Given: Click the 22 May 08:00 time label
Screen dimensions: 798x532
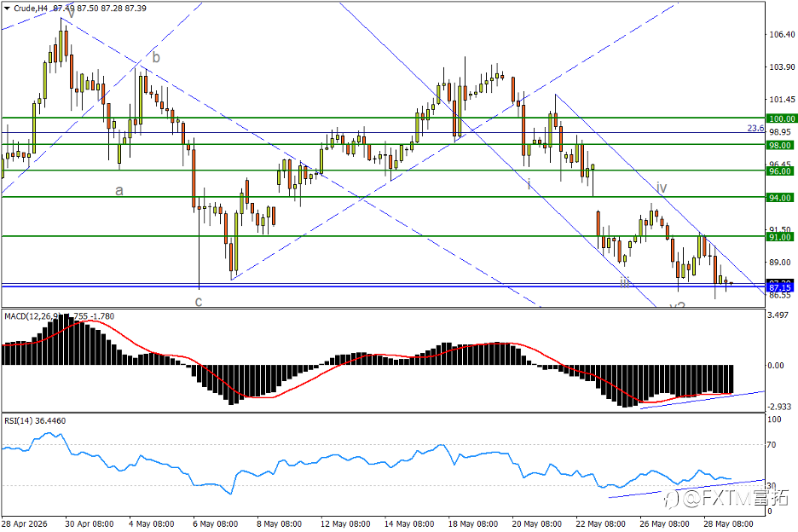Looking at the screenshot, I should coord(600,523).
